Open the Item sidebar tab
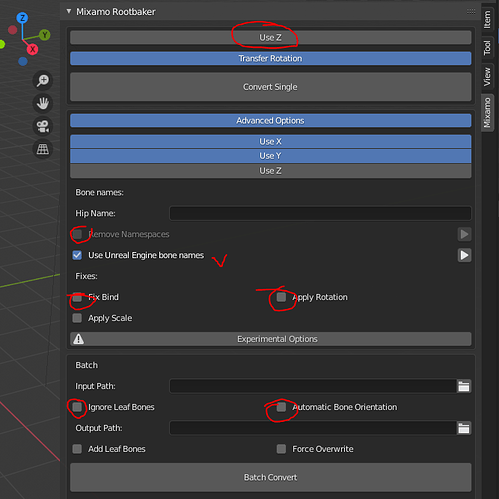Image resolution: width=499 pixels, height=499 pixels. point(487,20)
